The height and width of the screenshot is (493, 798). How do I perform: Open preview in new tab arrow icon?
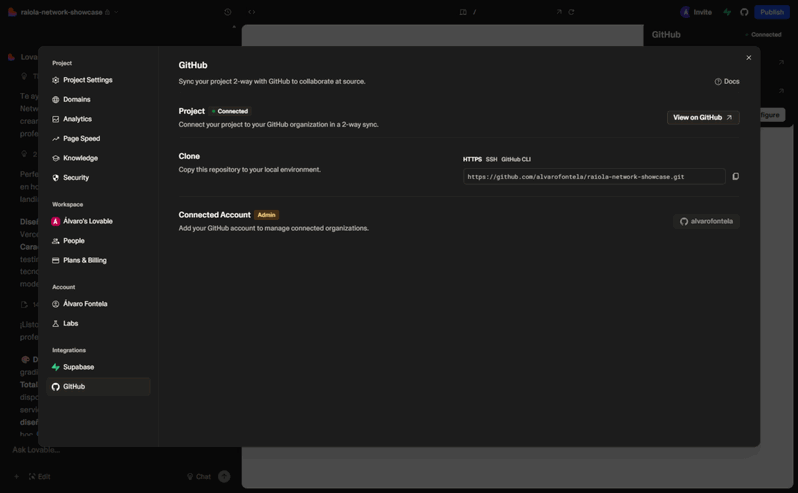point(559,12)
